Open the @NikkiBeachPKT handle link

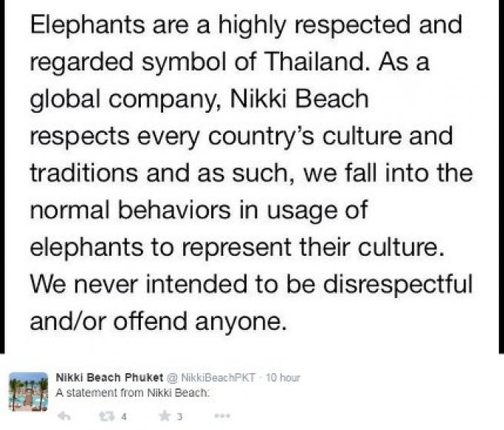(x=210, y=377)
